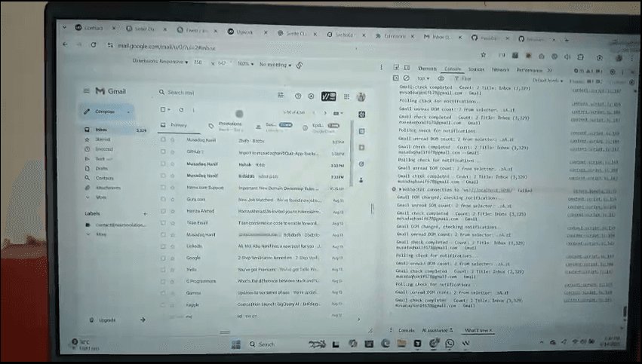Refresh the Gmail inbox list
Image resolution: width=642 pixels, height=364 pixels.
coord(181,109)
